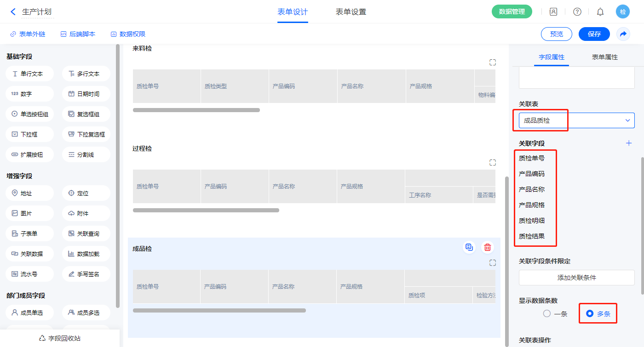Screen dimensions: 644x347
Task: Click the red delete icon on 成品检
Action: [x=488, y=248]
